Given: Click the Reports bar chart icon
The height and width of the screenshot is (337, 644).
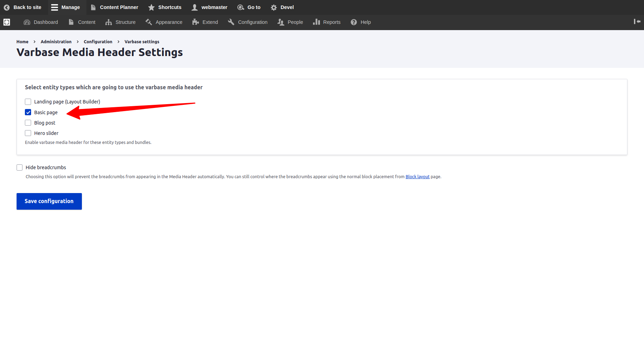Looking at the screenshot, I should [x=316, y=22].
